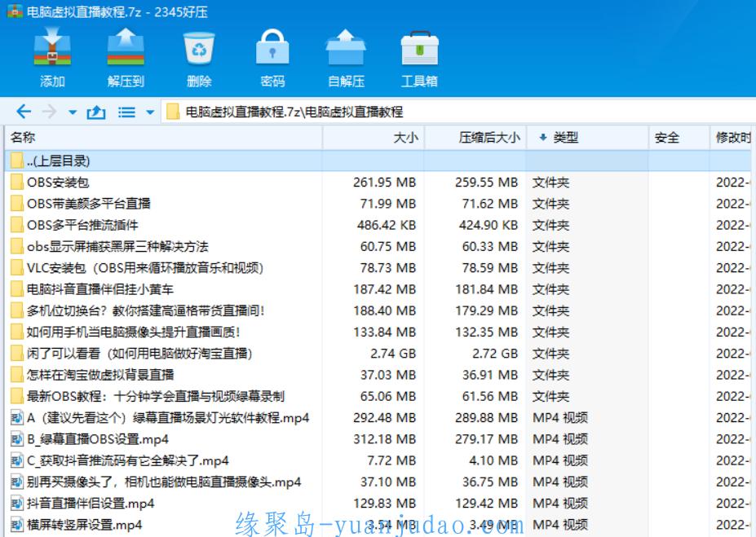
Task: Select the 电脑抖音直播伴侣挂小黄车 folder icon
Action: 17,289
